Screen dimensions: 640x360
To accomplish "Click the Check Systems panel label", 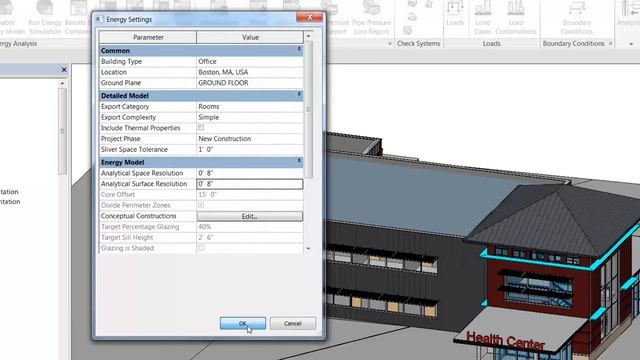I will (418, 43).
